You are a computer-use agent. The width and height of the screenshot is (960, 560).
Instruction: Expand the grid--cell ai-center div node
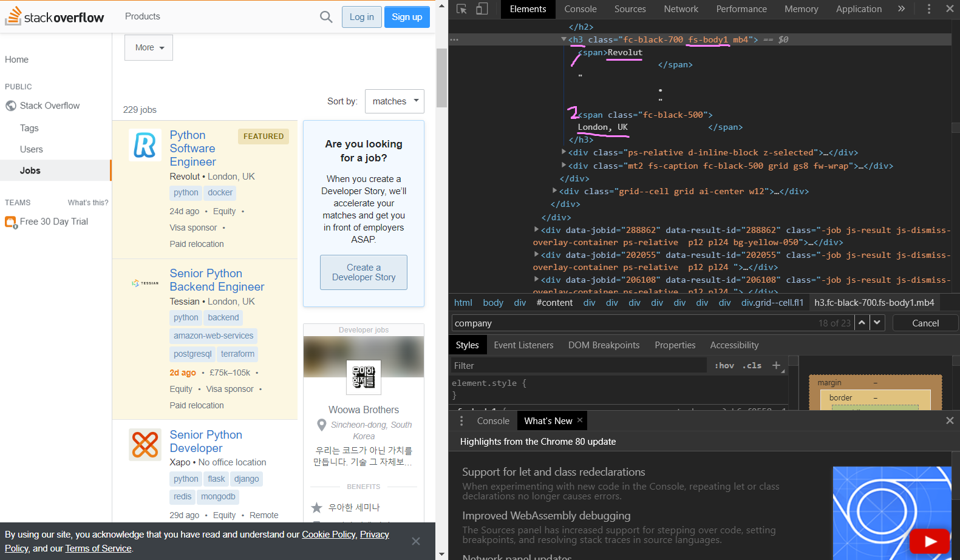click(554, 191)
